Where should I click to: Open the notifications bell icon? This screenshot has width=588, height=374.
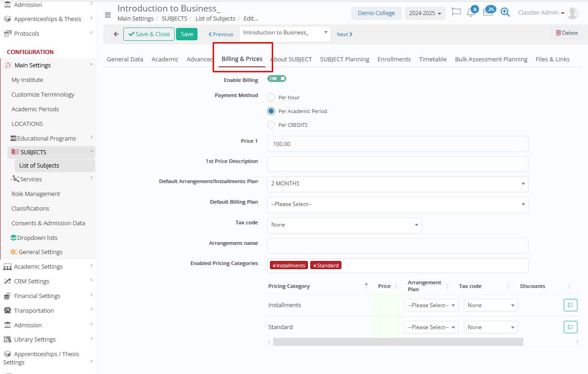(x=471, y=12)
